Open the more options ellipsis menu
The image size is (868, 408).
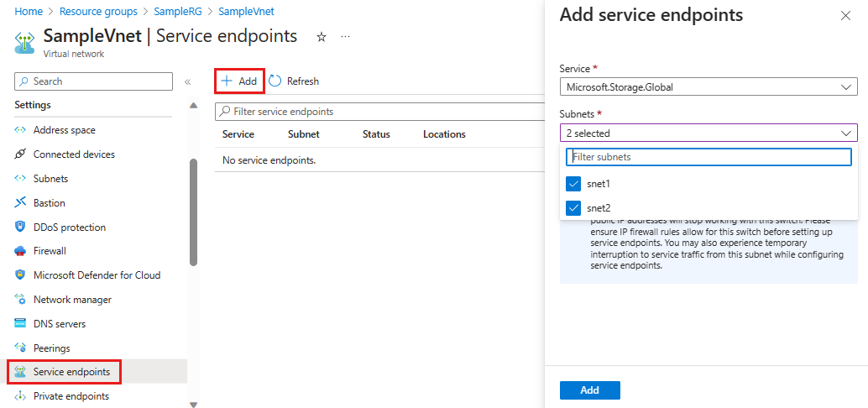[345, 37]
